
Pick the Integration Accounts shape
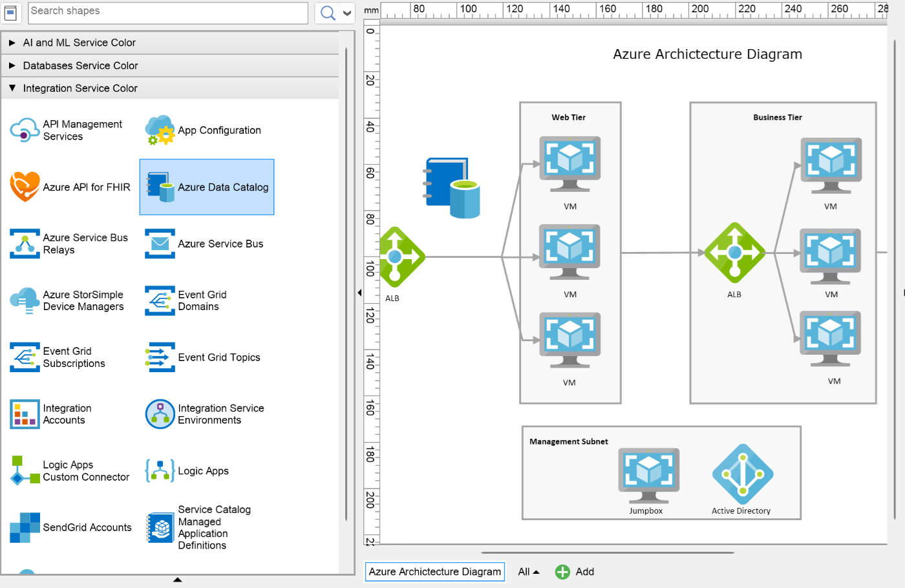[51, 414]
